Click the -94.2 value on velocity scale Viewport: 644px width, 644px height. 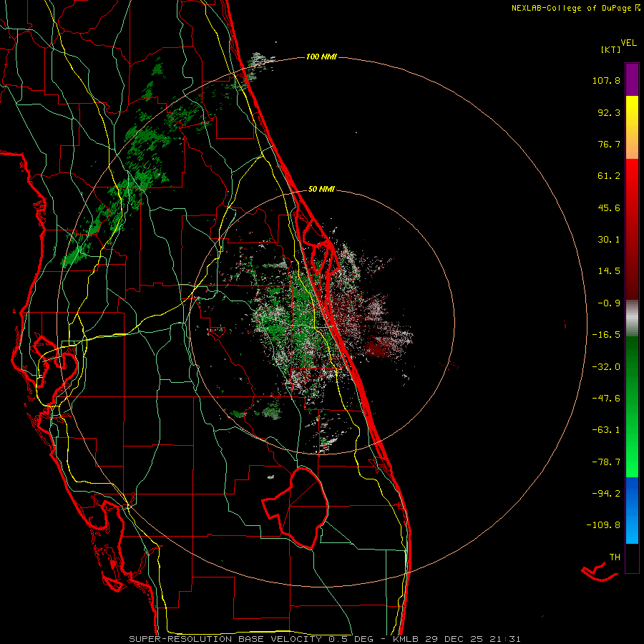tap(606, 493)
